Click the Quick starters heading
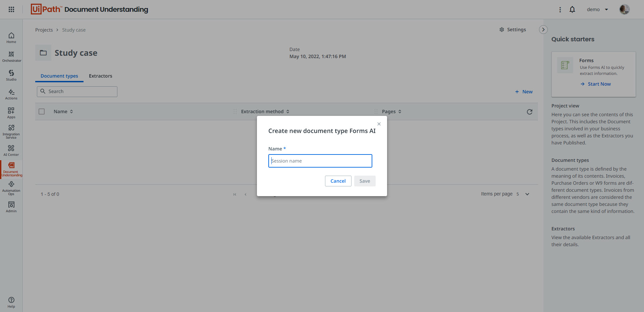644x312 pixels. 573,39
